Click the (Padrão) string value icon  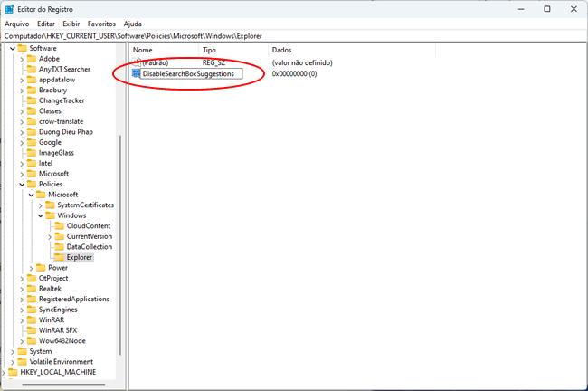pyautogui.click(x=137, y=62)
